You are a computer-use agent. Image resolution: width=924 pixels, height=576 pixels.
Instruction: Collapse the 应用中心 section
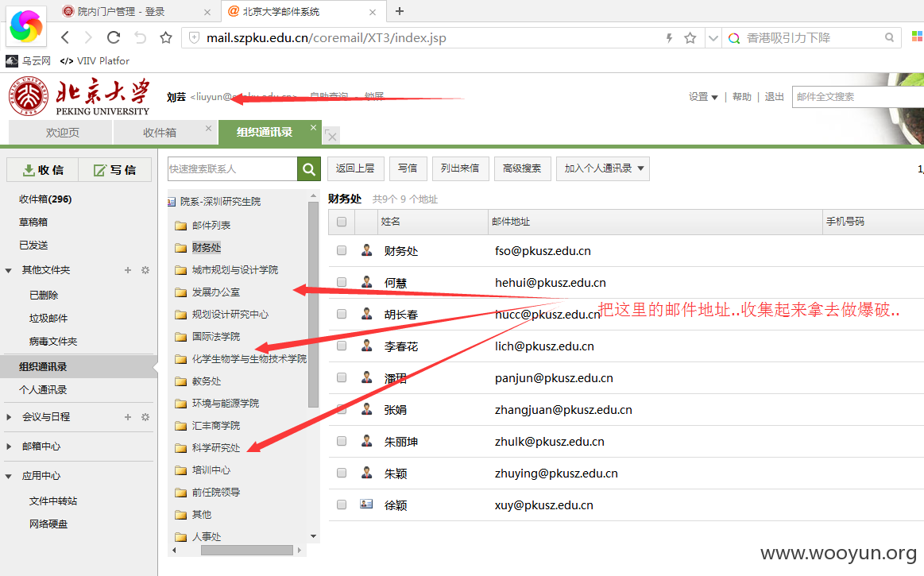point(8,477)
